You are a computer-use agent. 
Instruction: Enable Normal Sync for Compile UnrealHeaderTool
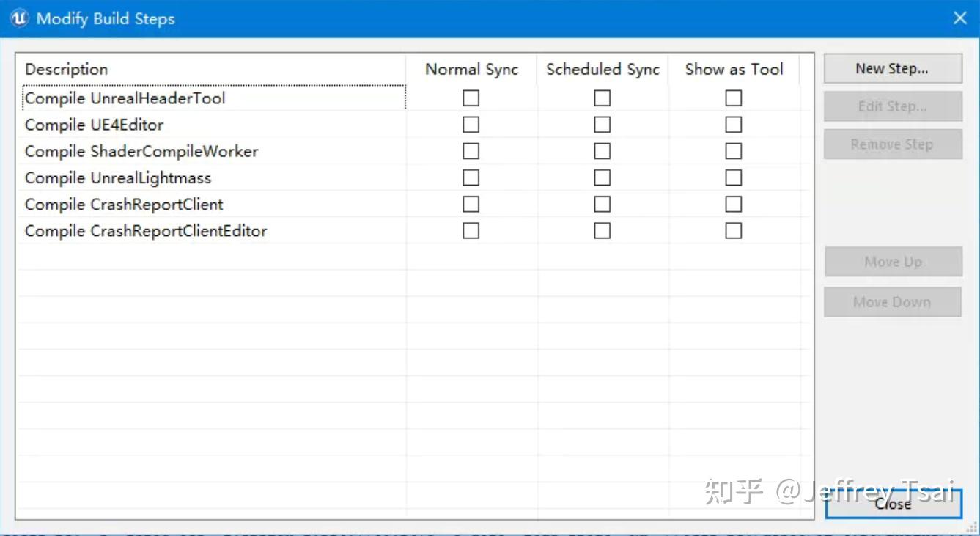[x=471, y=98]
